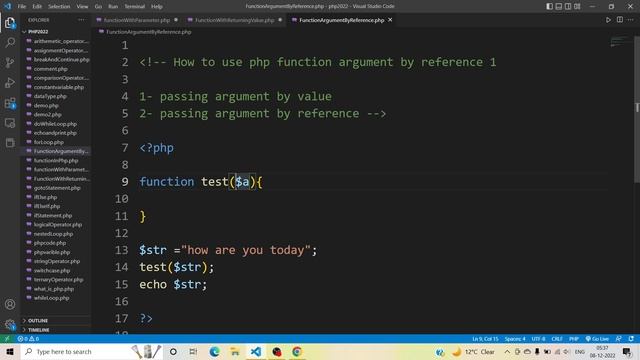This screenshot has width=640, height=360.
Task: Change the CRLF end of line setting
Action: pos(557,339)
